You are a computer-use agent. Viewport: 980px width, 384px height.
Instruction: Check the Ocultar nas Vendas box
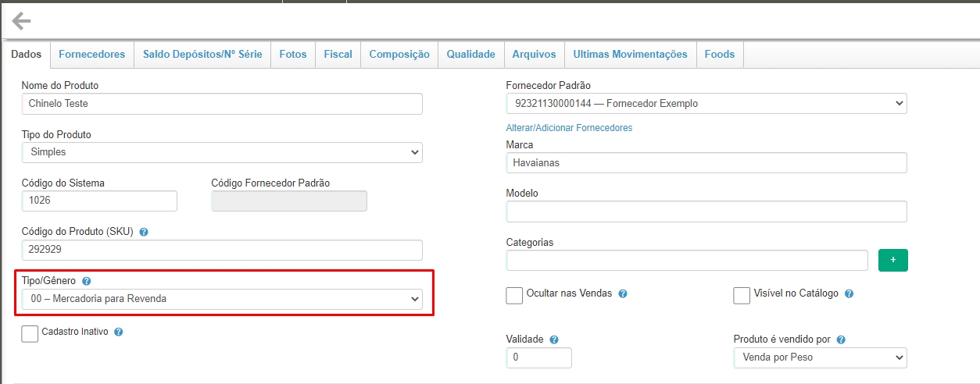[x=514, y=295]
